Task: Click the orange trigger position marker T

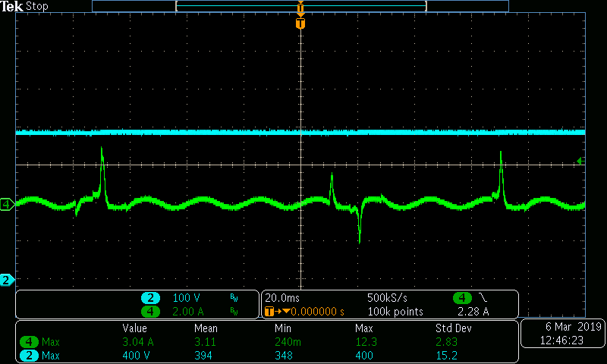Action: pos(300,22)
